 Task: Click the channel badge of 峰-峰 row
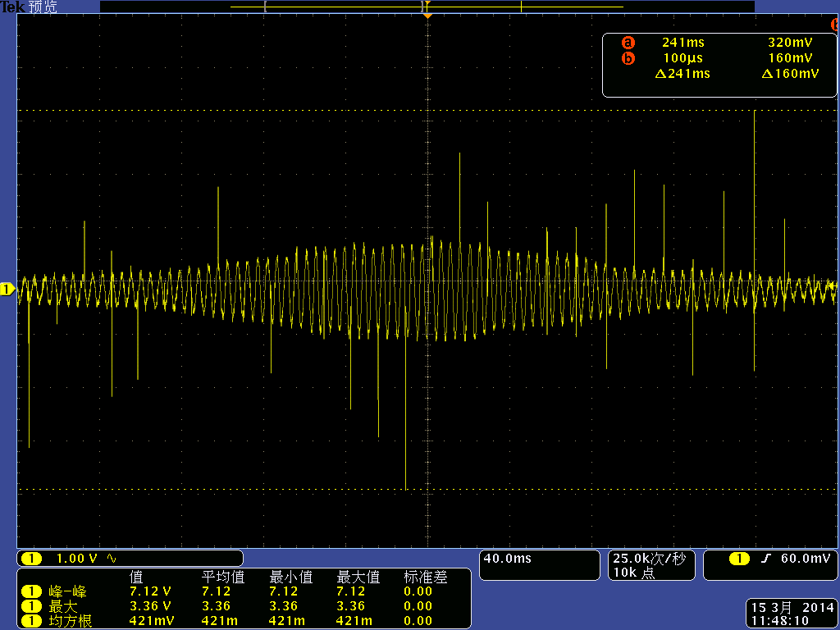[x=31, y=591]
